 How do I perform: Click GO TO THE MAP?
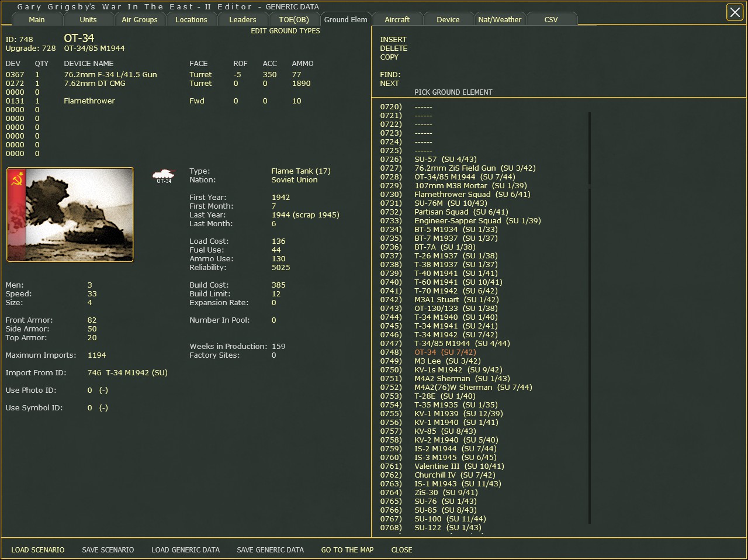pyautogui.click(x=348, y=550)
